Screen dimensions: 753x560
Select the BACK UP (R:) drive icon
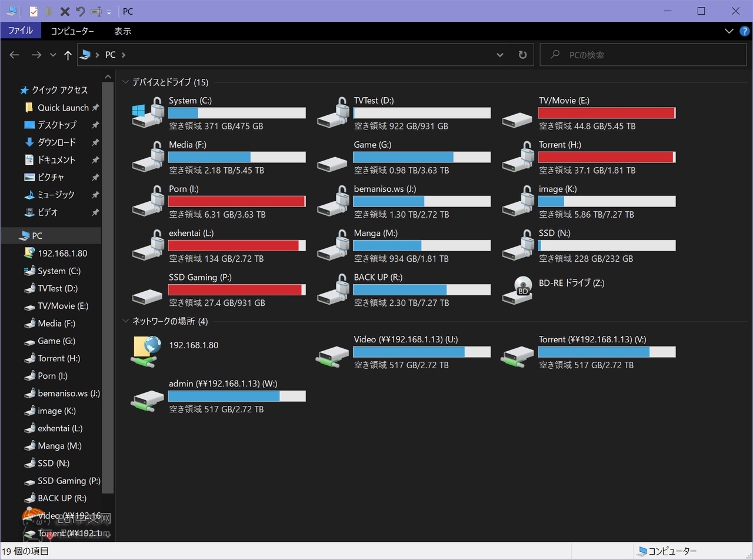point(332,289)
